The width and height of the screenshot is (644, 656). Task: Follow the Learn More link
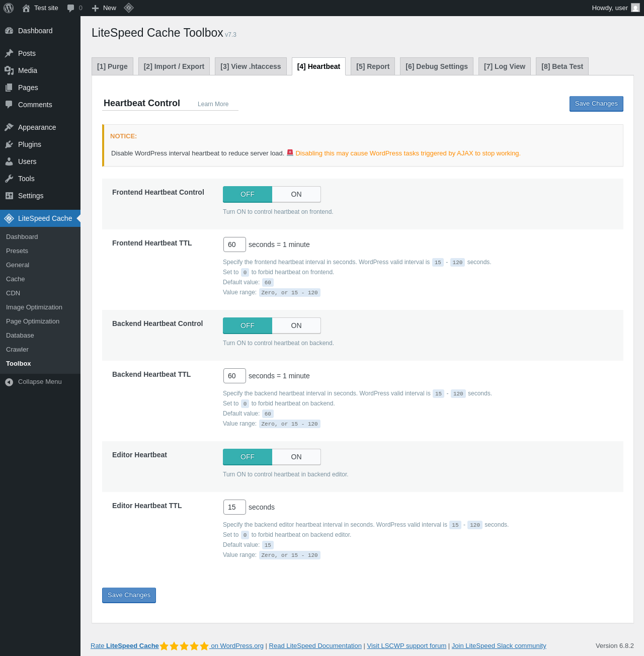213,104
